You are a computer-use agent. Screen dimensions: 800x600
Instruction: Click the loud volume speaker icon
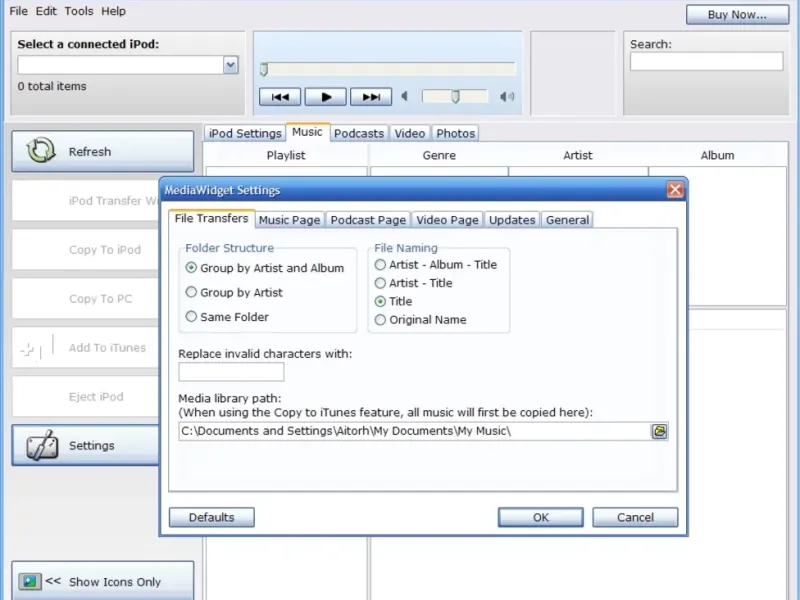(507, 96)
